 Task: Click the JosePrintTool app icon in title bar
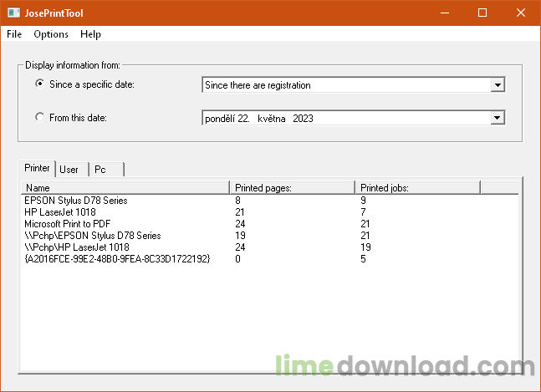point(13,13)
